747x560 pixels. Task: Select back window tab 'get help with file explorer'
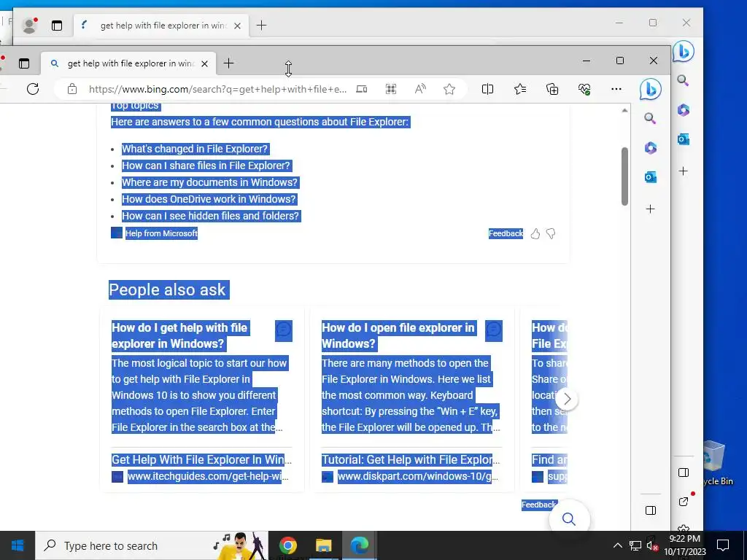click(161, 26)
